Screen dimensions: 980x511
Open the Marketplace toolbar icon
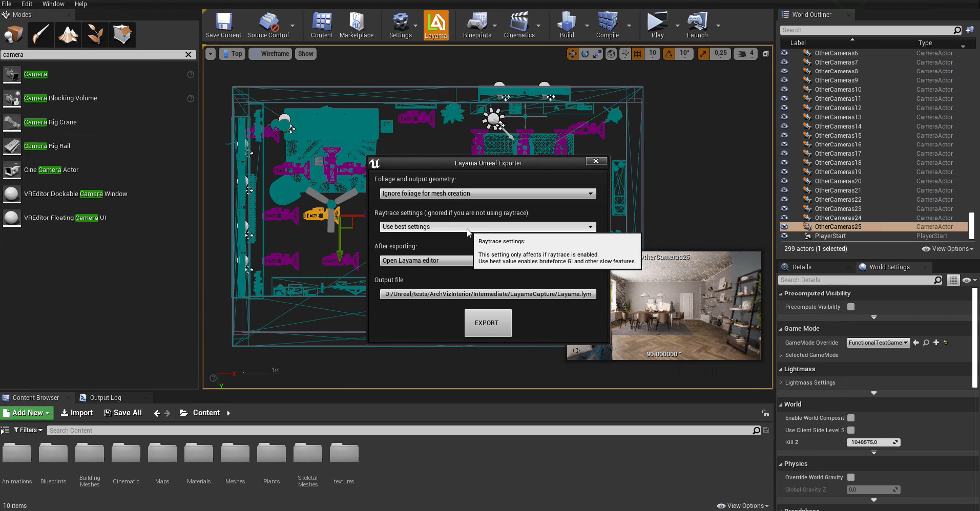(x=356, y=25)
